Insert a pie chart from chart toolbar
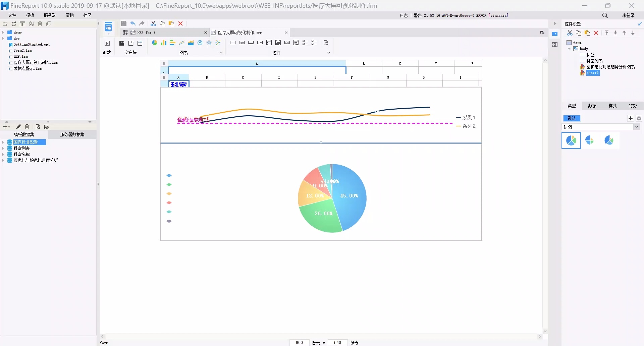Viewport: 644px width, 346px height. pyautogui.click(x=154, y=43)
